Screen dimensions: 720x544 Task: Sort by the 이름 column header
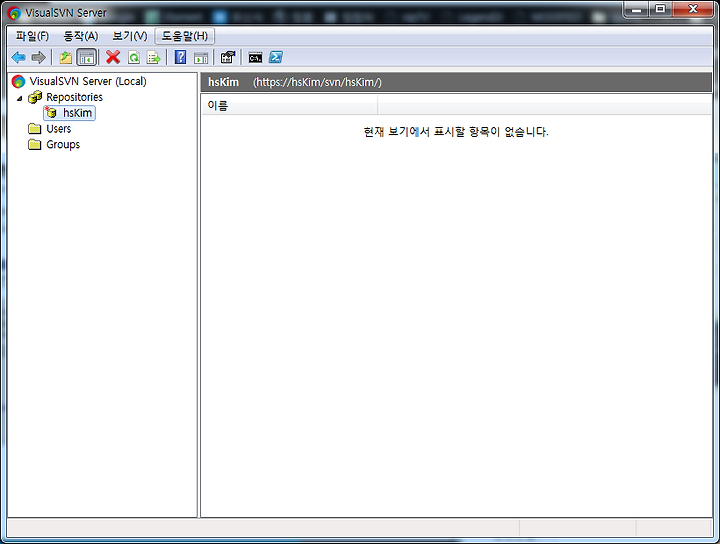coord(289,105)
